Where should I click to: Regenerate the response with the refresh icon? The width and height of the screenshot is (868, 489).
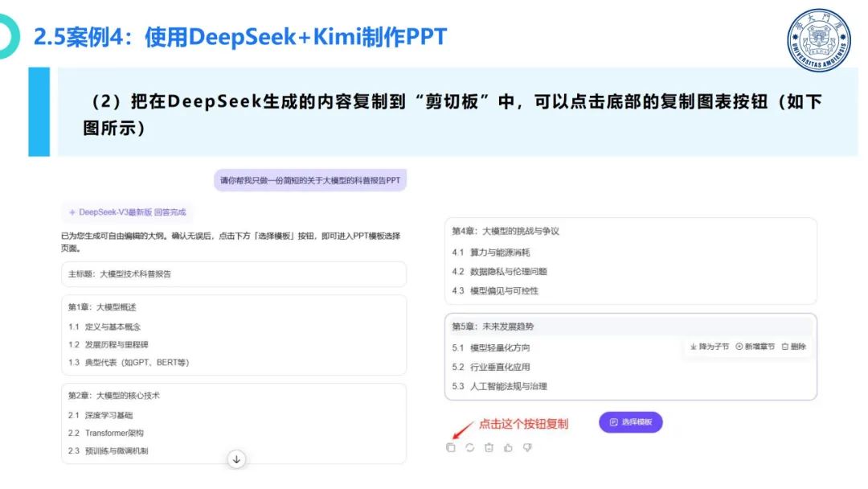(x=470, y=447)
